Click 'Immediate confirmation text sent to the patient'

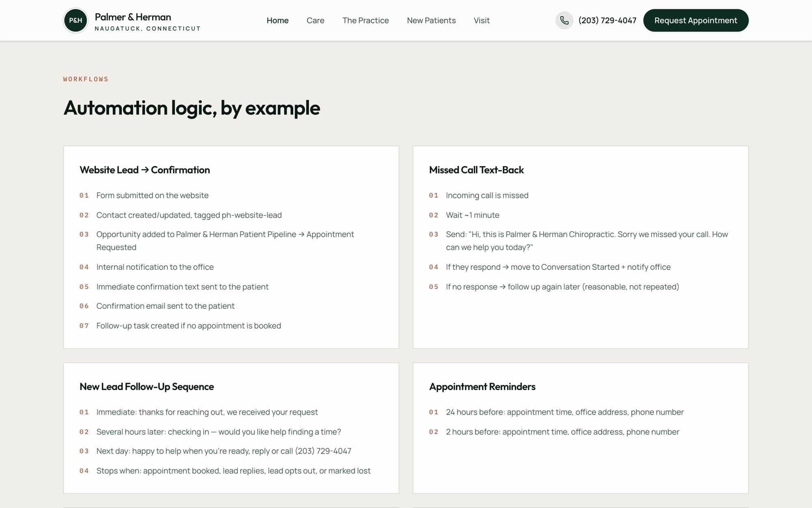[182, 287]
